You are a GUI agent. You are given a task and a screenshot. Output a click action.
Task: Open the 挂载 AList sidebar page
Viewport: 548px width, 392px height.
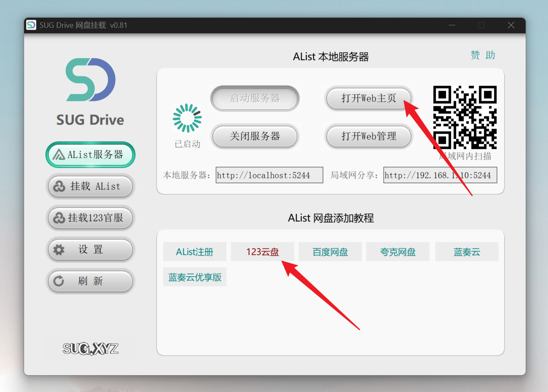pos(90,186)
